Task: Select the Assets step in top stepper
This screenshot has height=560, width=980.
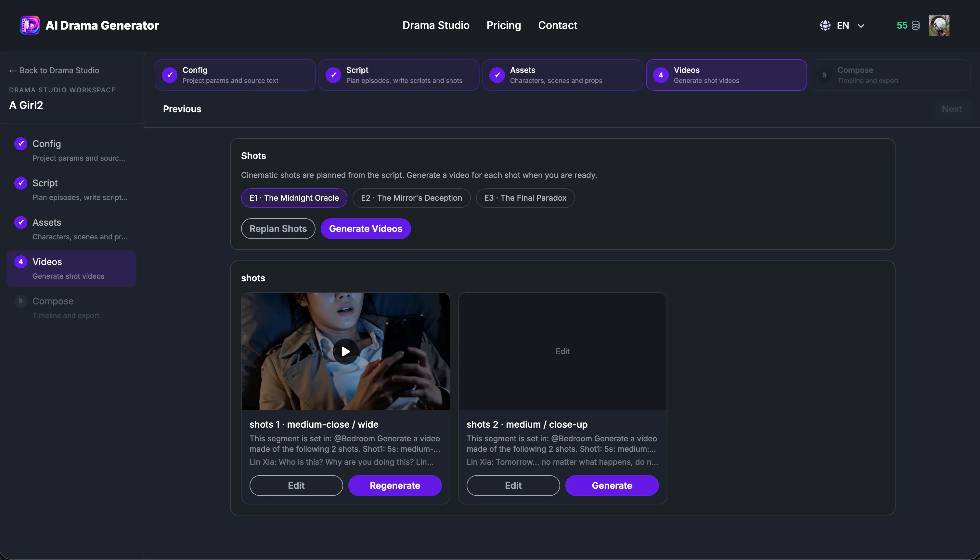Action: tap(562, 75)
